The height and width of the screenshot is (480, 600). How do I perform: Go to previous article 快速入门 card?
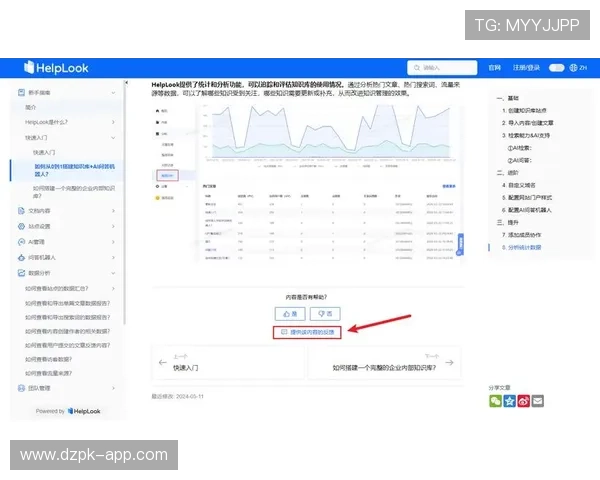(x=228, y=362)
